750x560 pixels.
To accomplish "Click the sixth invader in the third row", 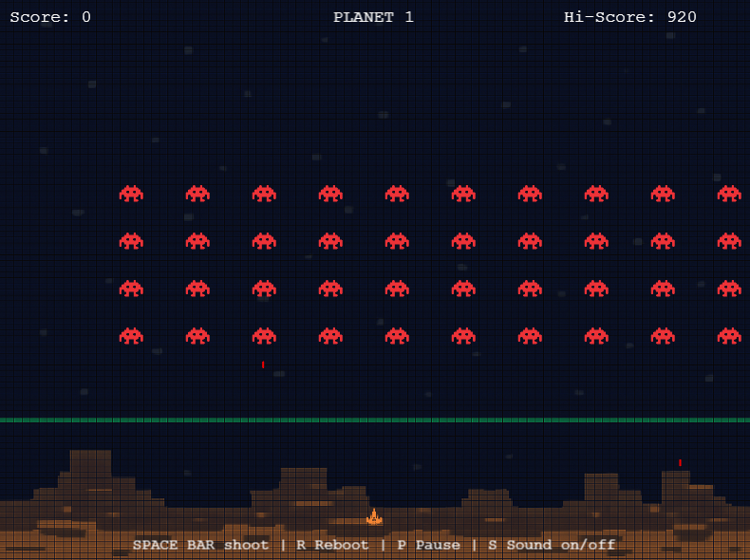I will click(463, 289).
